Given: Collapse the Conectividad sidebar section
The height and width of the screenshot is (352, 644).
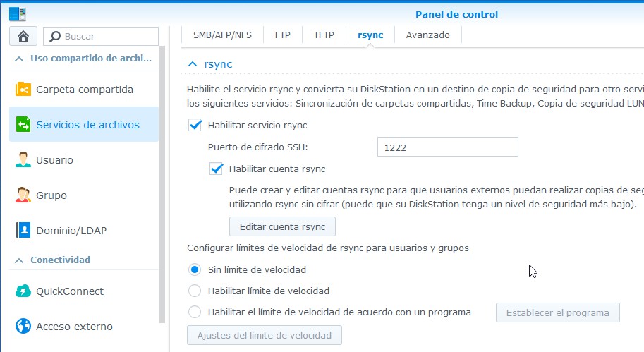Looking at the screenshot, I should 19,260.
